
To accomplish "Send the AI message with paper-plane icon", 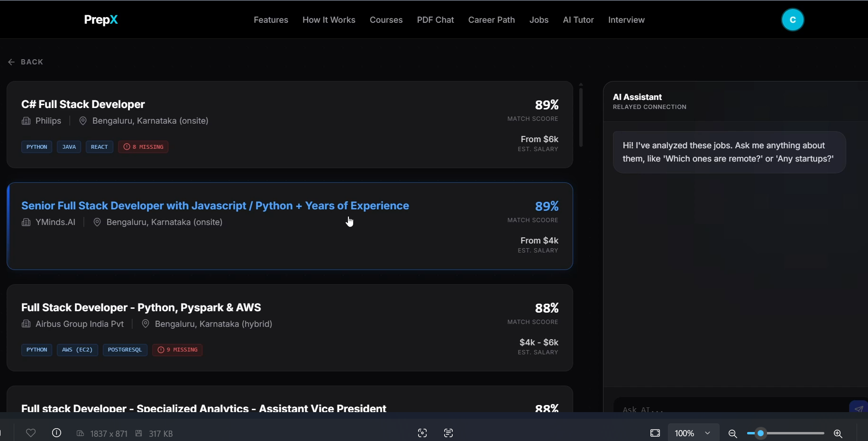I will click(x=859, y=408).
